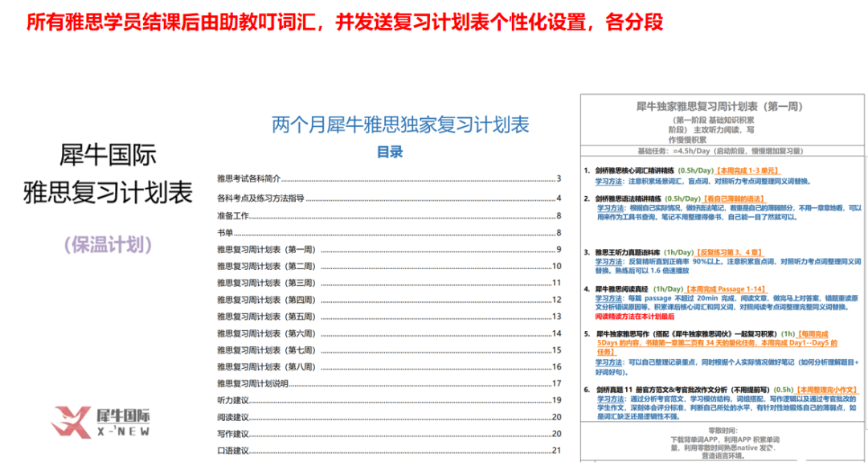Open the 写作建议 contents entry
868x466 pixels.
coord(389,434)
